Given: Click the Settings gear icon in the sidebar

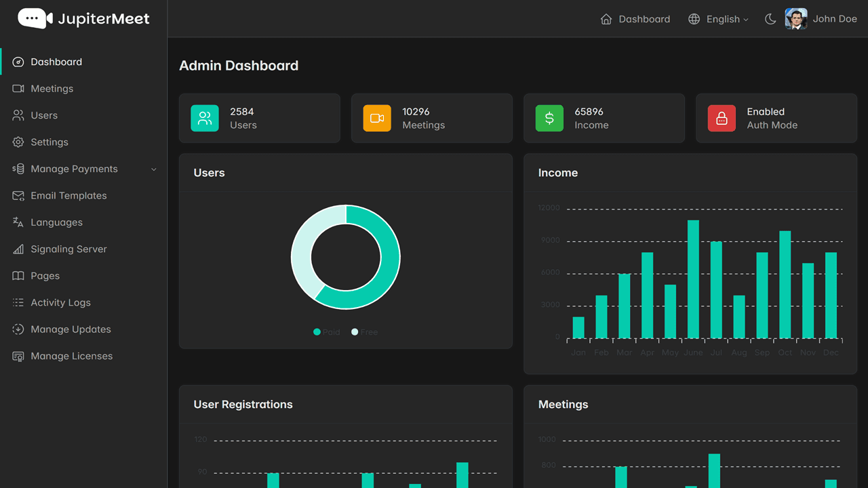Looking at the screenshot, I should [x=18, y=142].
